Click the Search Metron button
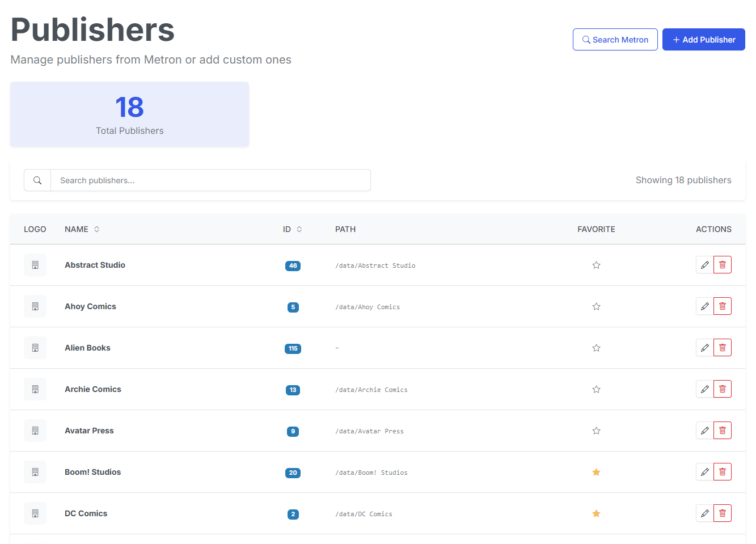This screenshot has width=756, height=544. click(615, 40)
